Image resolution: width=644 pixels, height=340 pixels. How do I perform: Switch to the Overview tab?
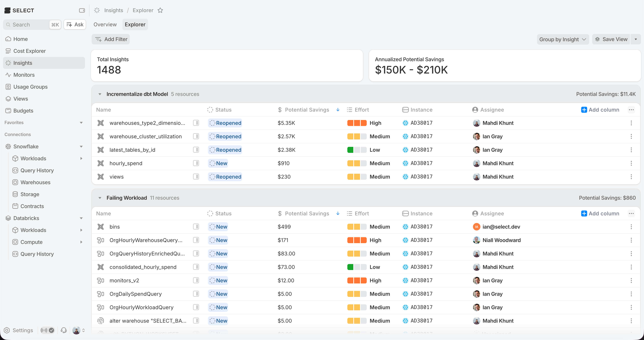105,24
